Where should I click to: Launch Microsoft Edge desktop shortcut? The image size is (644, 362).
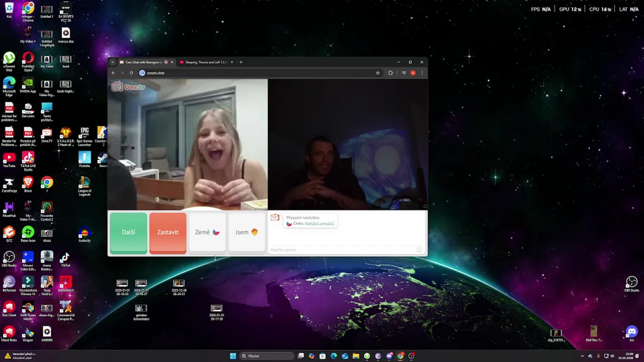tap(9, 87)
